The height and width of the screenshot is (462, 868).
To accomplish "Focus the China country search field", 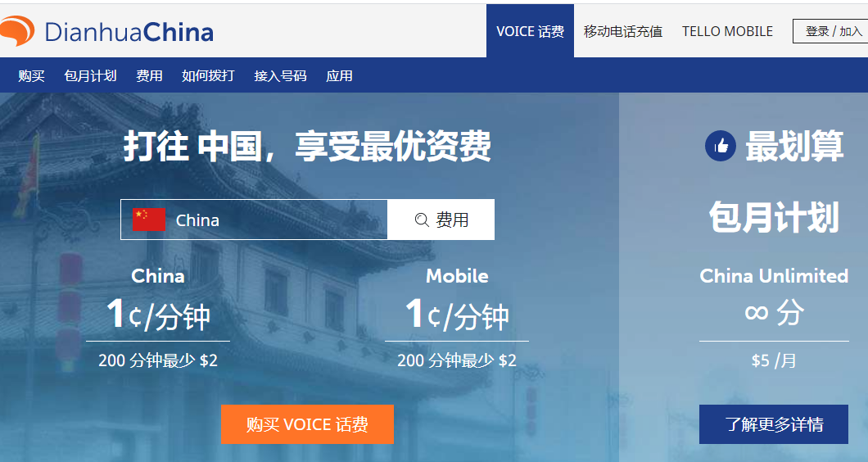I will pos(254,220).
